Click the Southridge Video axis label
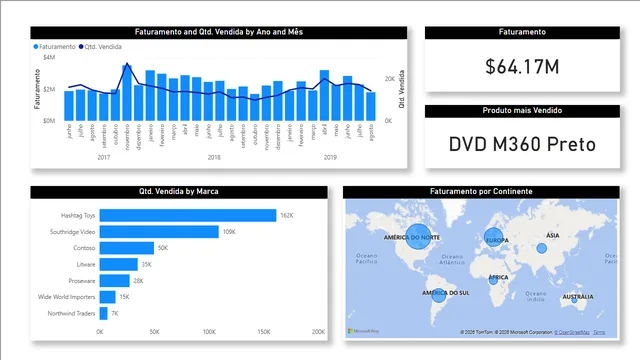Image resolution: width=640 pixels, height=360 pixels. click(72, 232)
